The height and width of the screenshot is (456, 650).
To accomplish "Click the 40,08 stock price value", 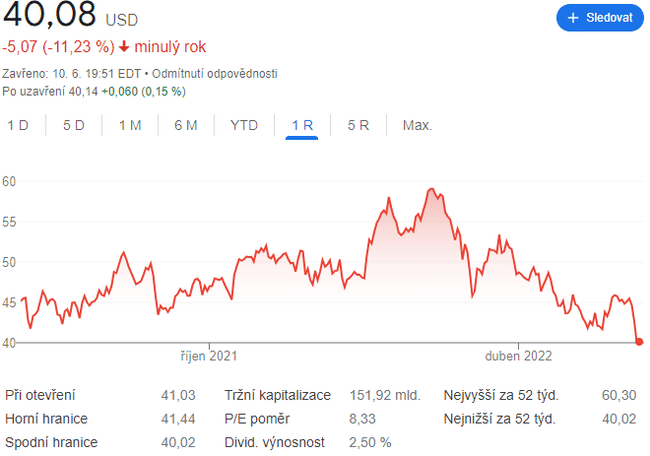I will 48,15.
